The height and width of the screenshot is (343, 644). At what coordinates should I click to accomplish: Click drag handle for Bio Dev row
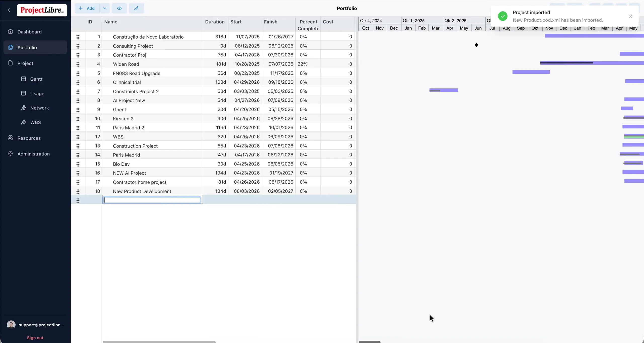coord(78,164)
